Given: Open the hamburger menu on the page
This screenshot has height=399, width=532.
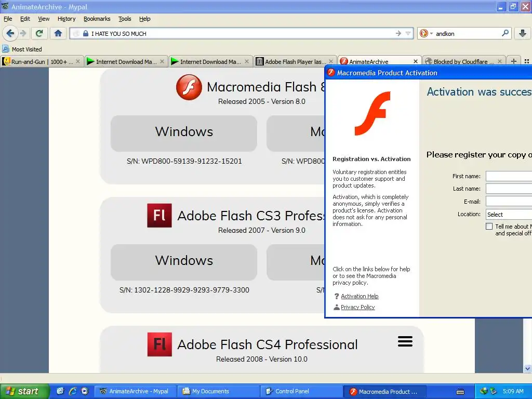Looking at the screenshot, I should click(x=405, y=341).
